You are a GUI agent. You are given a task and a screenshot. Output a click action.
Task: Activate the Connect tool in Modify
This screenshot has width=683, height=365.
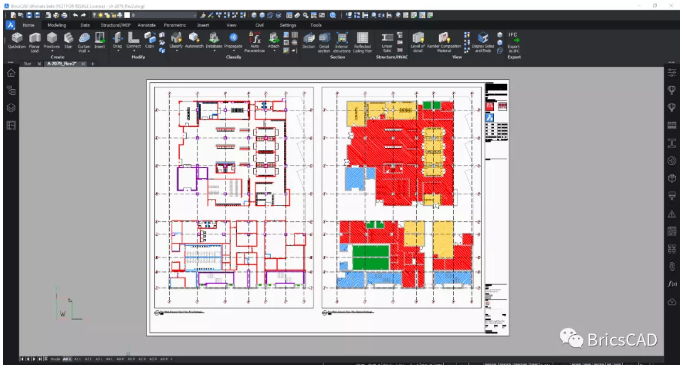pyautogui.click(x=133, y=41)
